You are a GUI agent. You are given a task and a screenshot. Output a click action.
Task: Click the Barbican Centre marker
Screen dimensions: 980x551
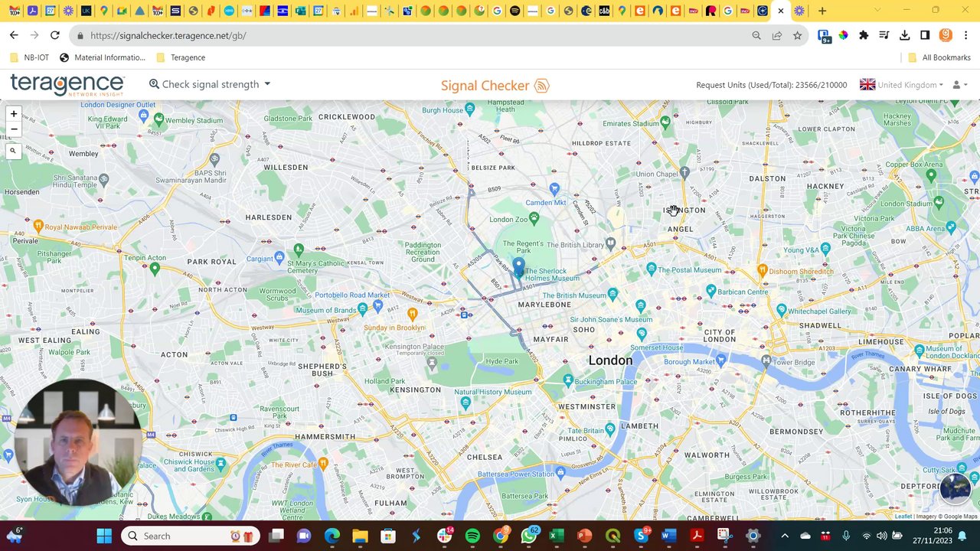pyautogui.click(x=710, y=290)
